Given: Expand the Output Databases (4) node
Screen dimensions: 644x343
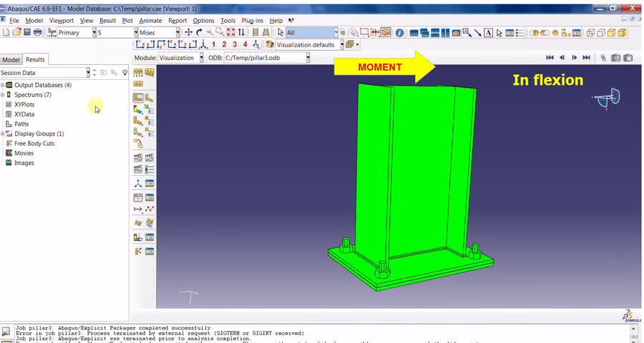Looking at the screenshot, I should tap(2, 85).
